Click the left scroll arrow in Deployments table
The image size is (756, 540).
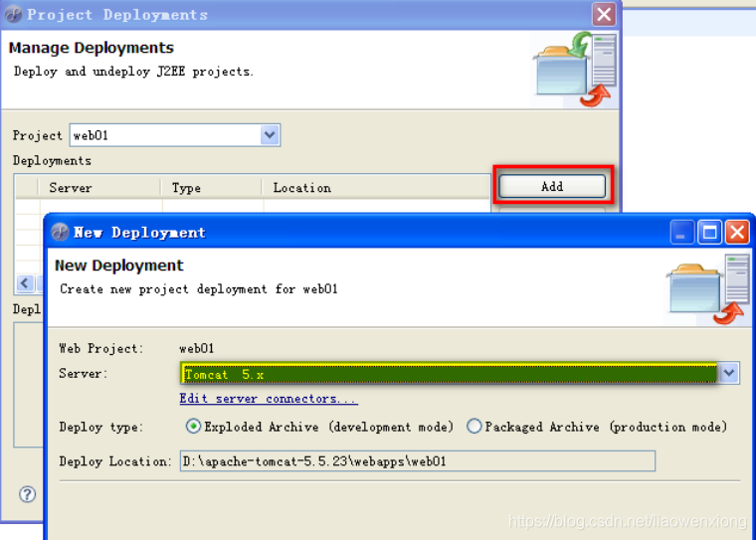click(x=25, y=283)
